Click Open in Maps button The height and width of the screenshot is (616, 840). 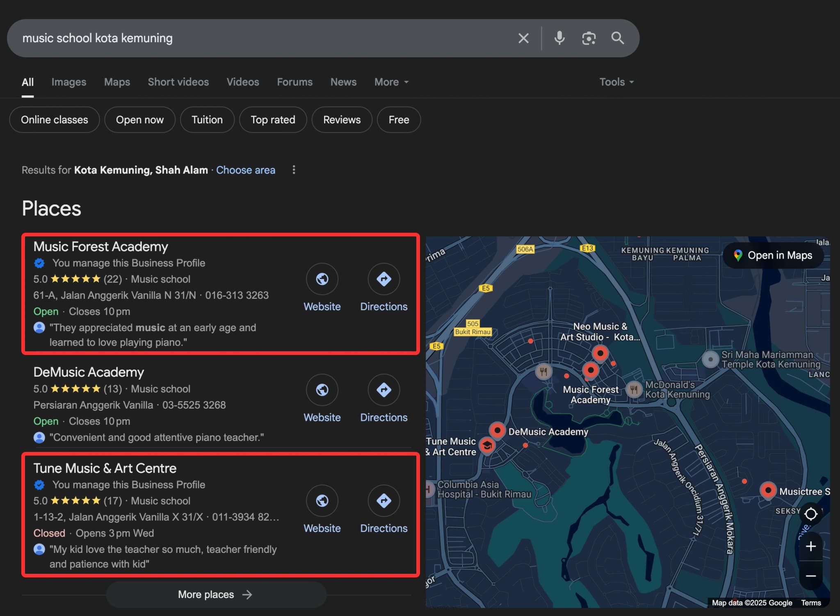[773, 255]
